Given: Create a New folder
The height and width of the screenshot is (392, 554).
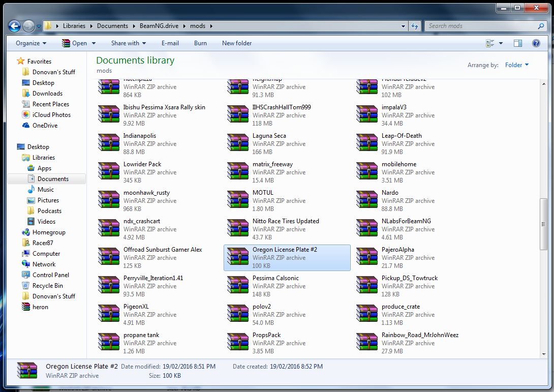Looking at the screenshot, I should pos(237,43).
